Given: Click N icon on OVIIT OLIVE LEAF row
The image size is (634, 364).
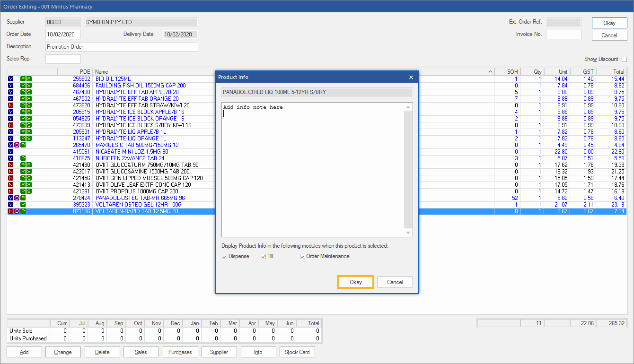Looking at the screenshot, I should click(10, 185).
